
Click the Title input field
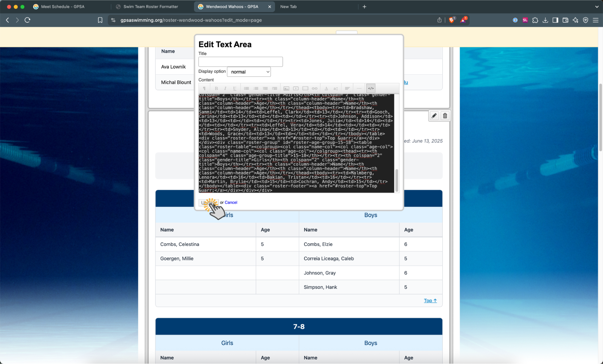point(240,62)
